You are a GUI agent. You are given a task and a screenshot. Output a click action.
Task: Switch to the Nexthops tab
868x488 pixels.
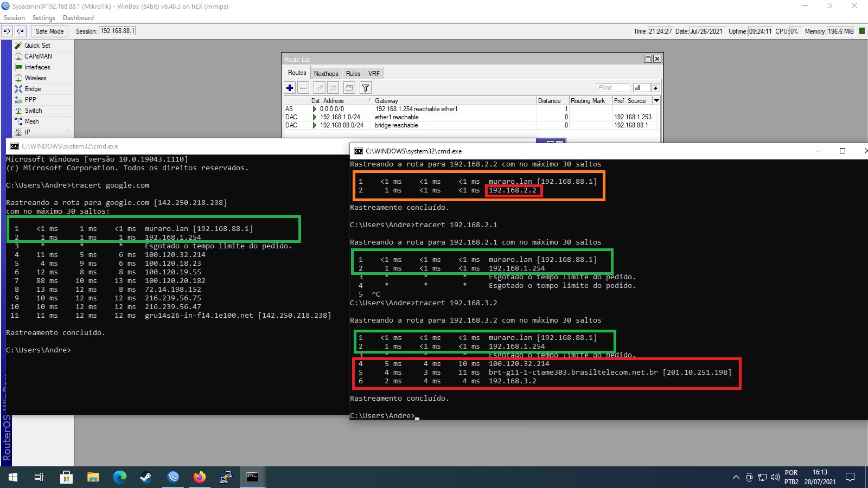(x=326, y=73)
